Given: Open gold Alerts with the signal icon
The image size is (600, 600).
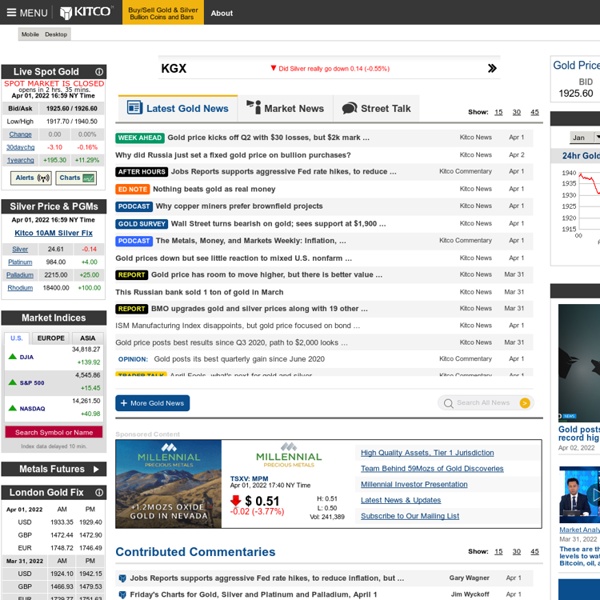Looking at the screenshot, I should click(31, 178).
